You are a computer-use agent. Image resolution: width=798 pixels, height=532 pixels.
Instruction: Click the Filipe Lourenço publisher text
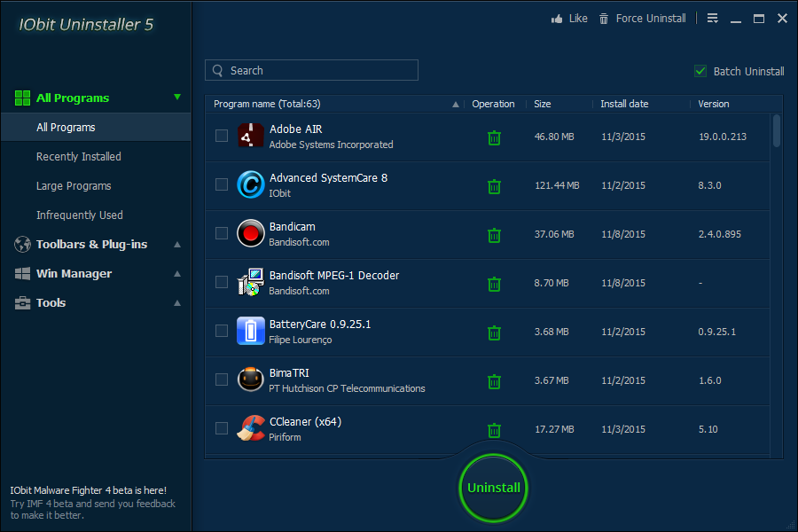[301, 340]
